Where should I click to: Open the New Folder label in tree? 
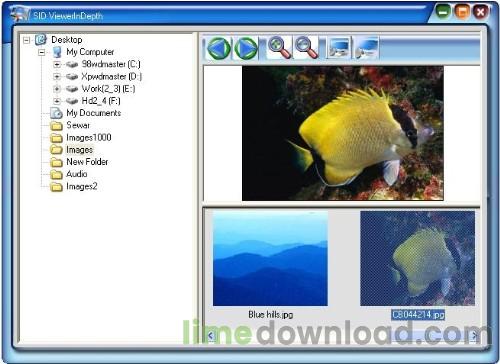[87, 162]
